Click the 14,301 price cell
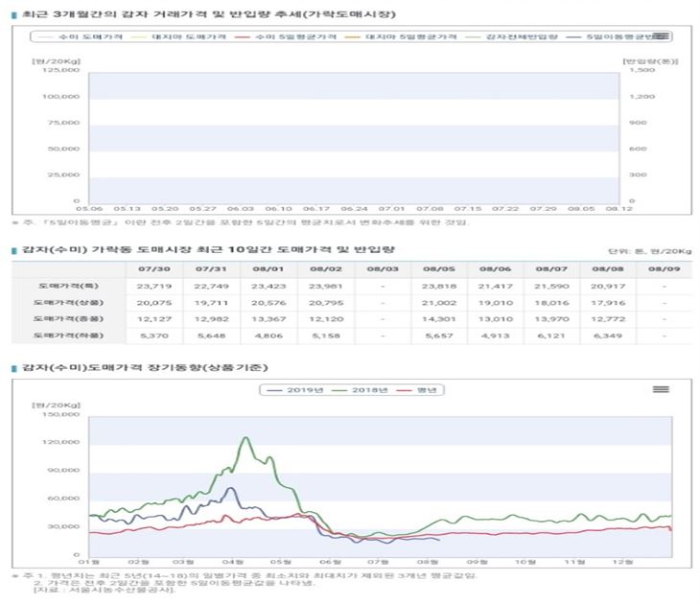This screenshot has width=700, height=604. point(439,319)
